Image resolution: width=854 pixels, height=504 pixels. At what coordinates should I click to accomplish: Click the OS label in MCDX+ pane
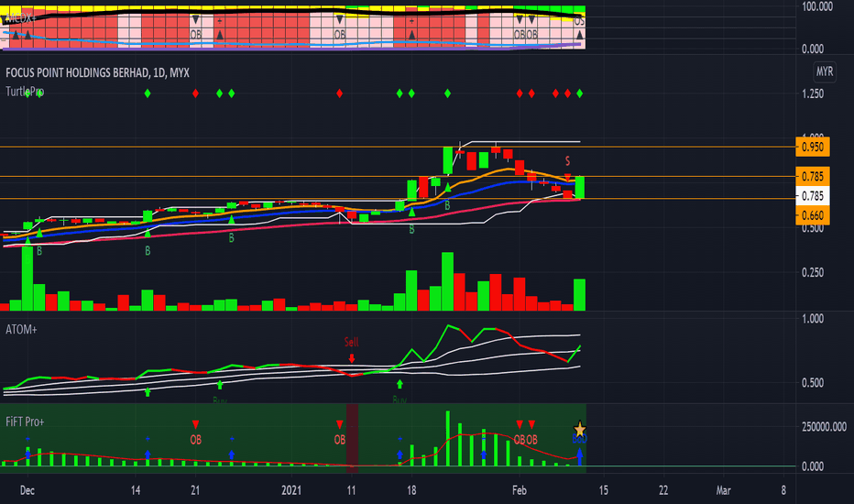click(x=579, y=21)
